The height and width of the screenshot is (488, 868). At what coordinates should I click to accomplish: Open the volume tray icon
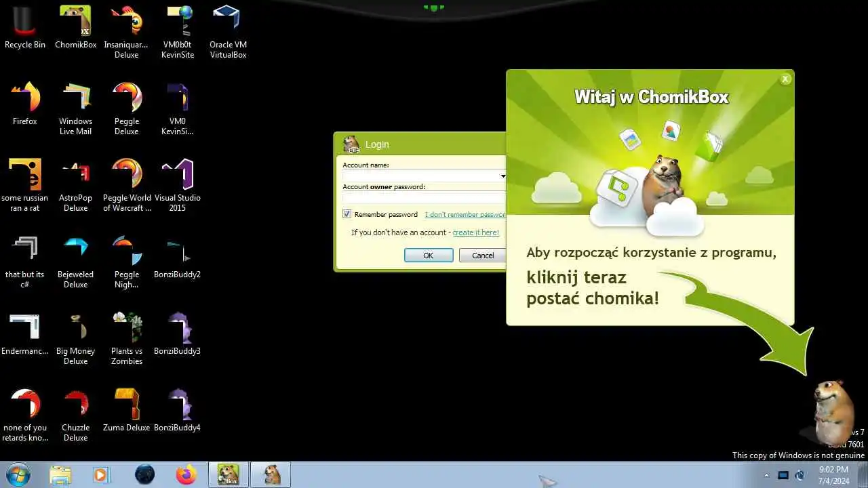pos(800,475)
